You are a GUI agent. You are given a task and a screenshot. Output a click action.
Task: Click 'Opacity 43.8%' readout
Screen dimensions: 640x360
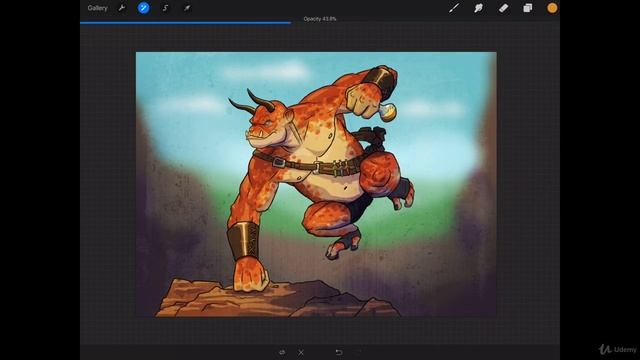pyautogui.click(x=320, y=19)
